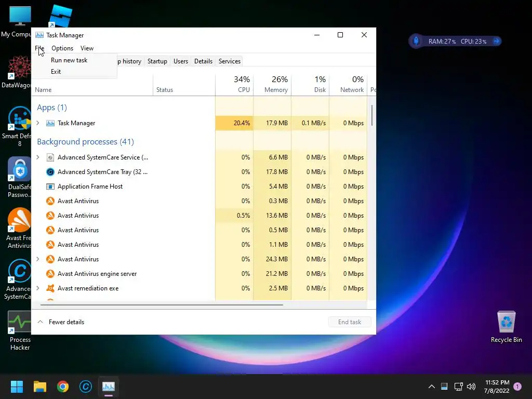Maximize the Task Manager window

(340, 35)
